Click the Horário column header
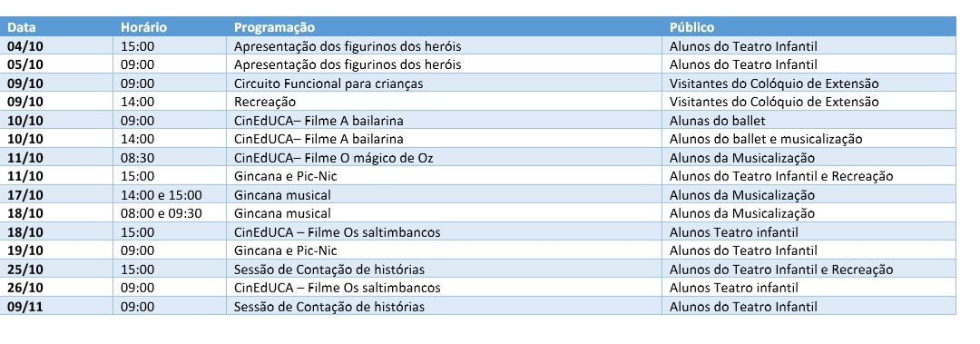 click(170, 27)
